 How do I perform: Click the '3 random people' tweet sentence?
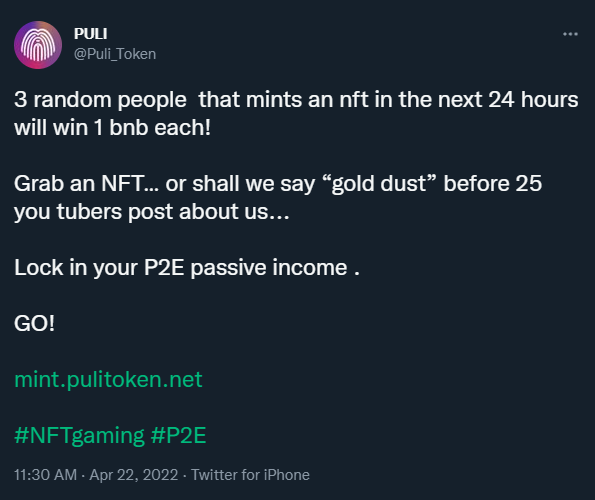(296, 100)
